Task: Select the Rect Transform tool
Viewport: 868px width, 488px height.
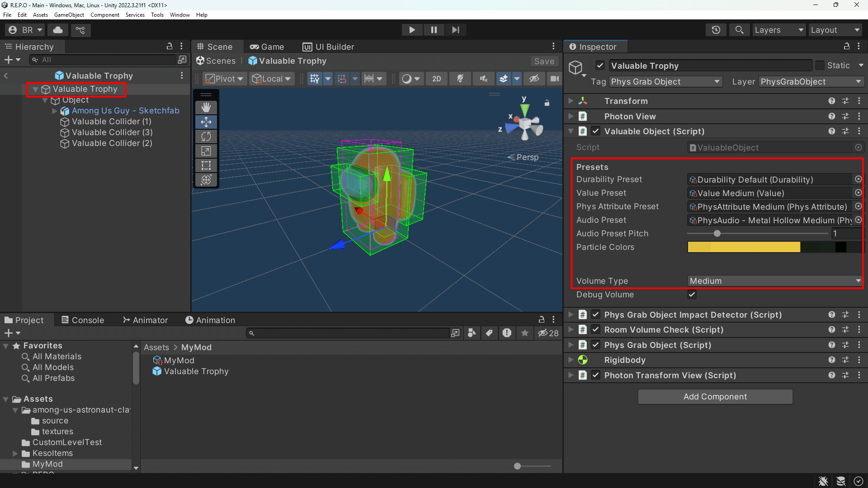Action: point(206,165)
